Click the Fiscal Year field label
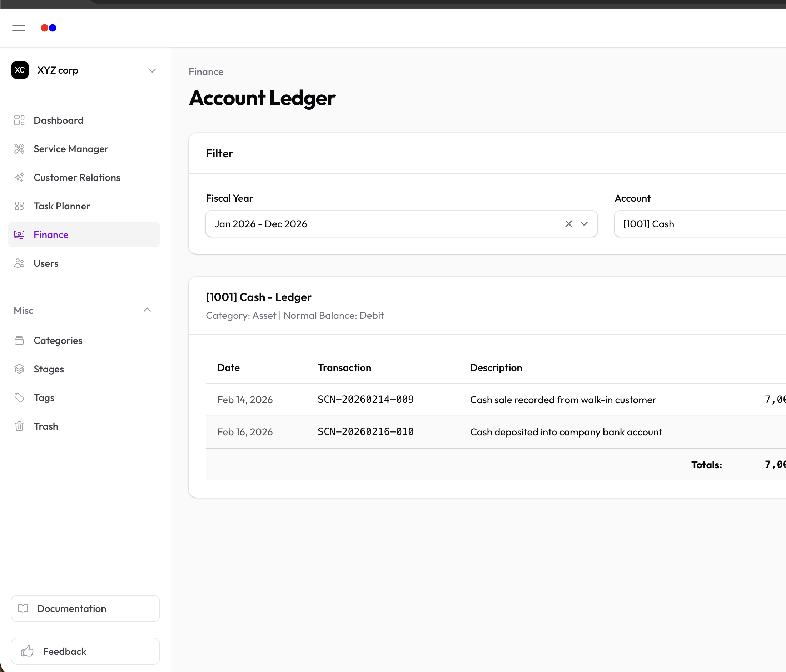 (x=229, y=198)
